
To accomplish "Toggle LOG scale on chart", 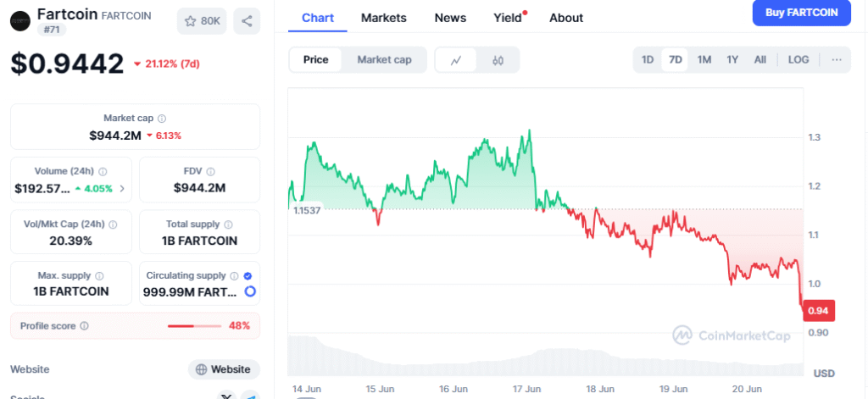I will pos(798,60).
